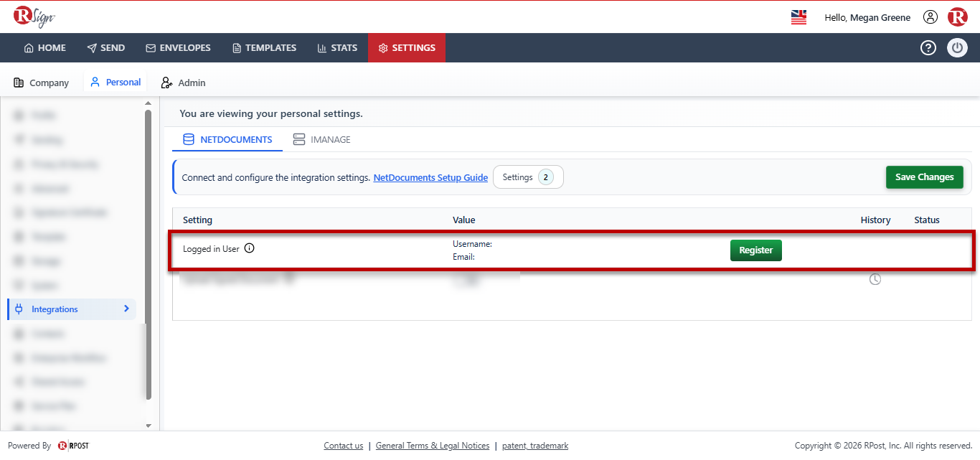Select Integrations in the sidebar

coord(72,309)
